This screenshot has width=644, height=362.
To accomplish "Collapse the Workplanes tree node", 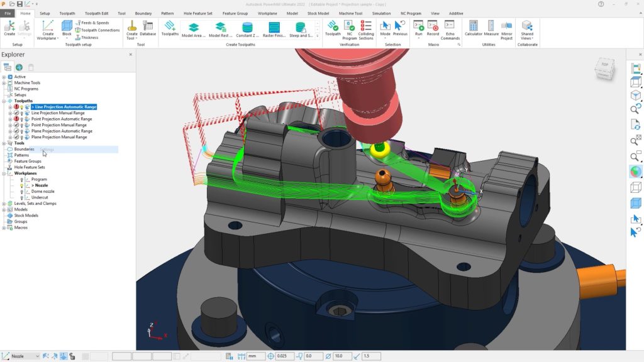I will click(4, 173).
